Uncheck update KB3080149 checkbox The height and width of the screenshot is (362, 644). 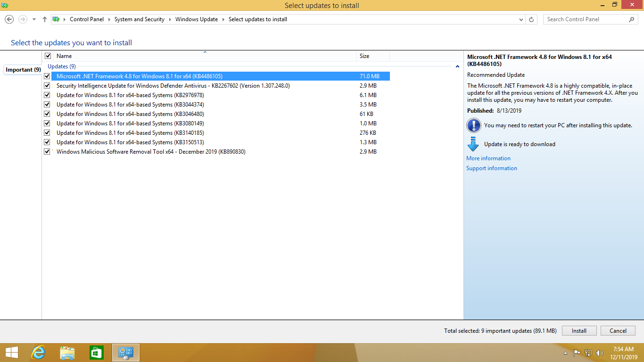tap(47, 123)
